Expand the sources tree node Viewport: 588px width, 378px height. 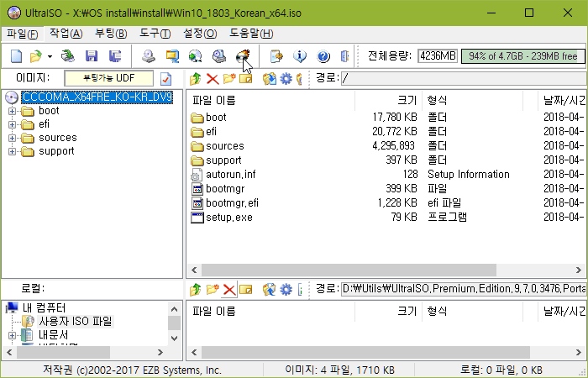pyautogui.click(x=12, y=138)
